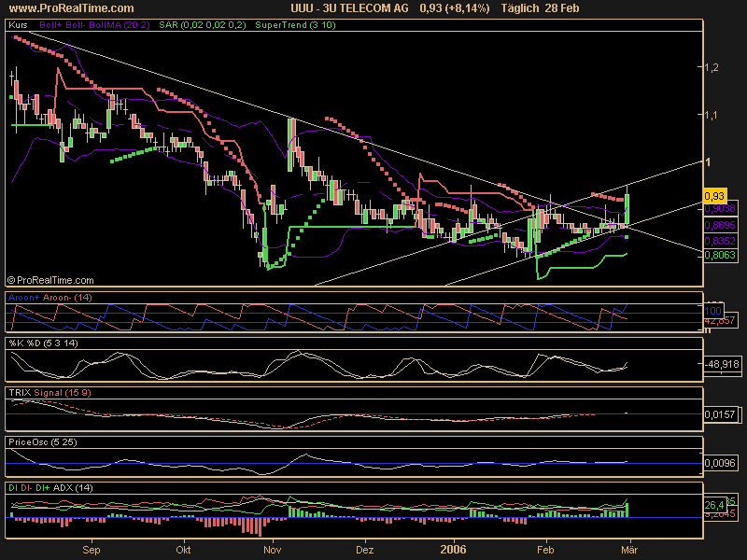Click the 1,2 price axis label
Screen dimensions: 747x560
click(x=711, y=67)
